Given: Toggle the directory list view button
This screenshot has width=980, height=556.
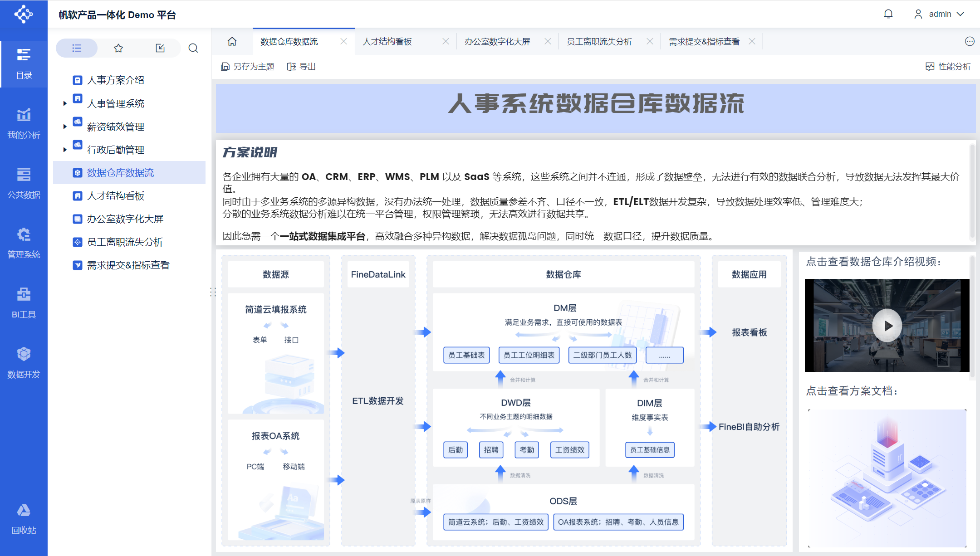Looking at the screenshot, I should 77,48.
